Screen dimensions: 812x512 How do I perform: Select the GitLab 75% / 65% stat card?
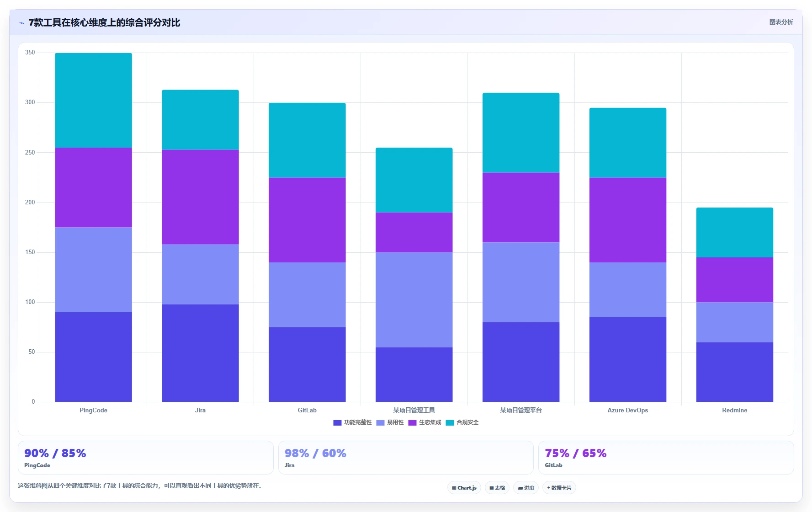click(666, 458)
